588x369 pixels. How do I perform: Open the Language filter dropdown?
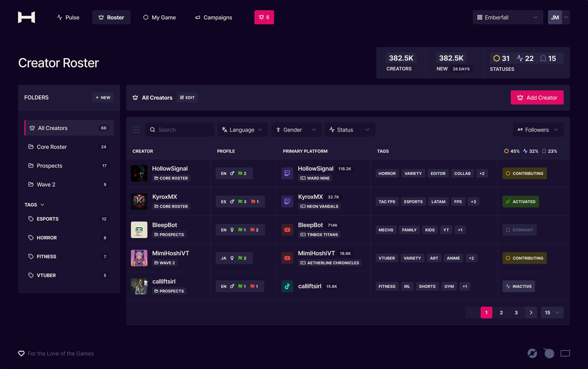pos(242,130)
